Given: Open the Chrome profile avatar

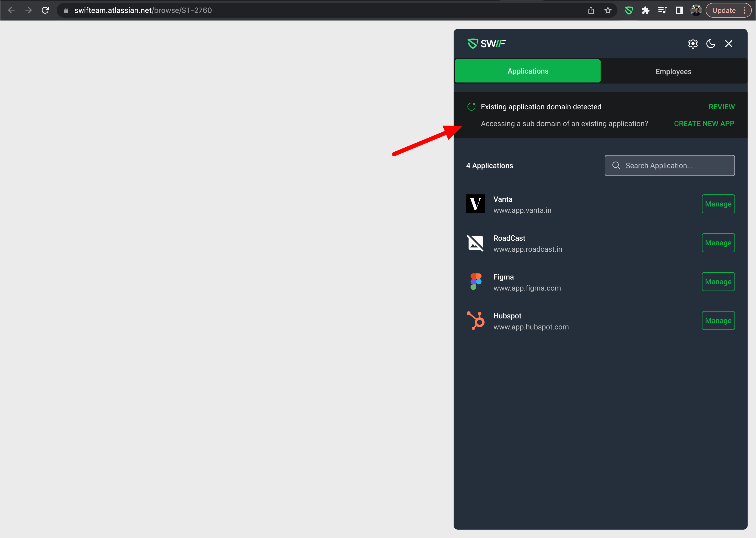Looking at the screenshot, I should (x=696, y=10).
